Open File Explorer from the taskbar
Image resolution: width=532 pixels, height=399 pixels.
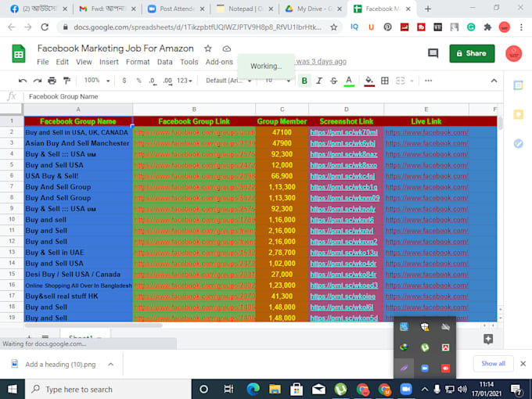point(275,389)
